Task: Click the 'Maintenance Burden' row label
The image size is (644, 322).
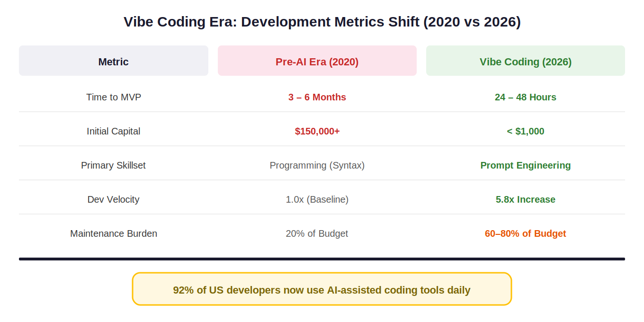Action: pos(114,233)
